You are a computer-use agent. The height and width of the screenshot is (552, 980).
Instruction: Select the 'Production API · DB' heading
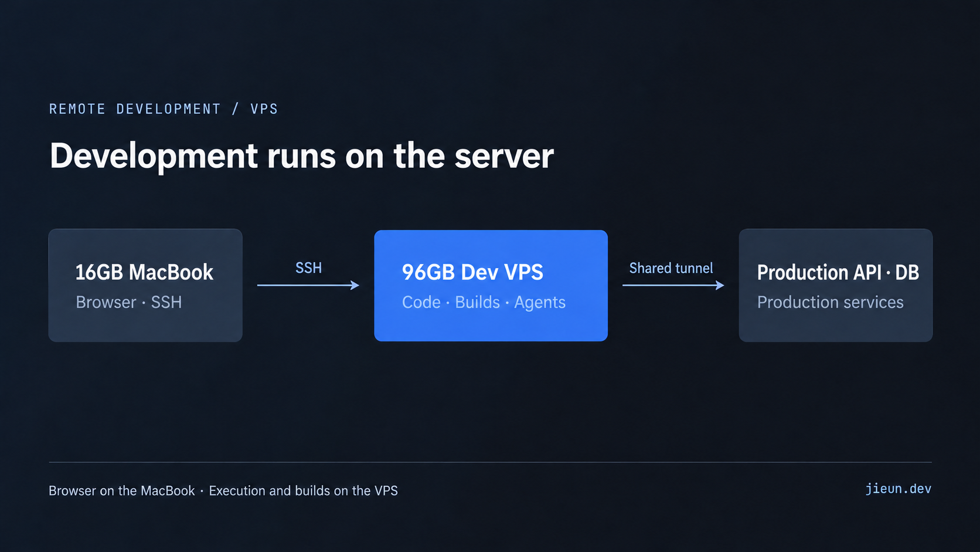tap(838, 272)
